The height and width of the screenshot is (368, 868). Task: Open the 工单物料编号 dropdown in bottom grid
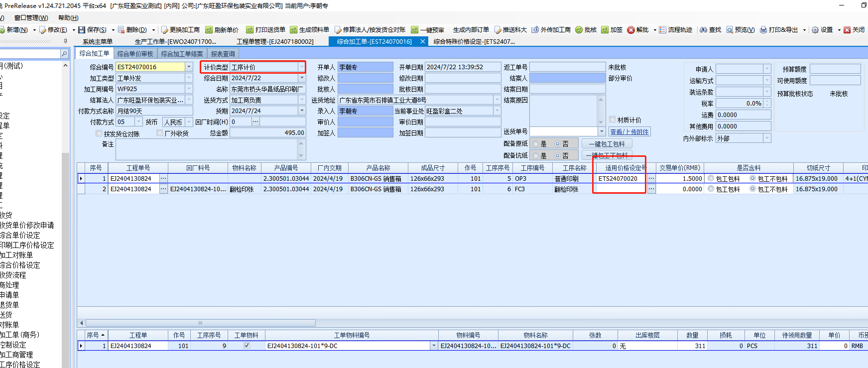(x=434, y=346)
